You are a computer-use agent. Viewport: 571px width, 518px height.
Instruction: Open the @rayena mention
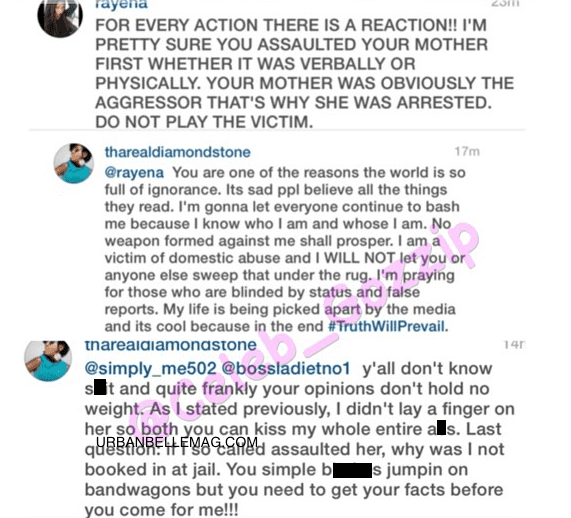click(134, 173)
